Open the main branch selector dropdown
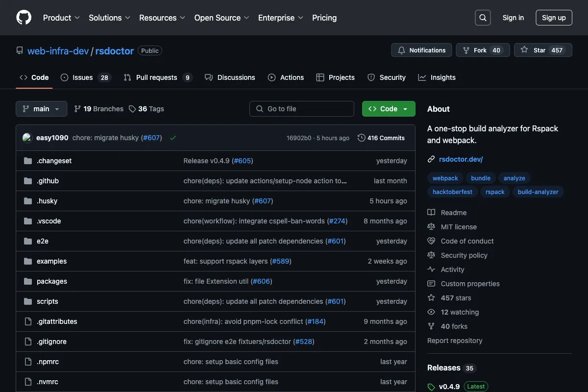Viewport: 588px width, 392px height. (x=42, y=109)
